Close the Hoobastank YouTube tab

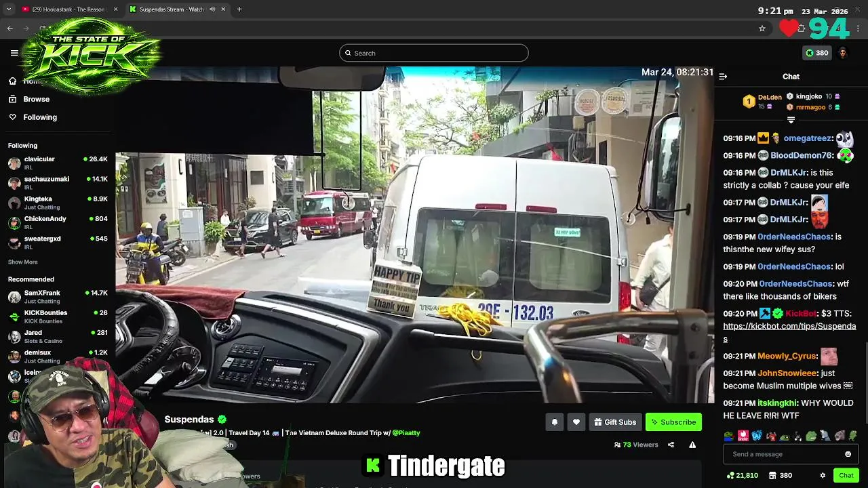point(116,9)
